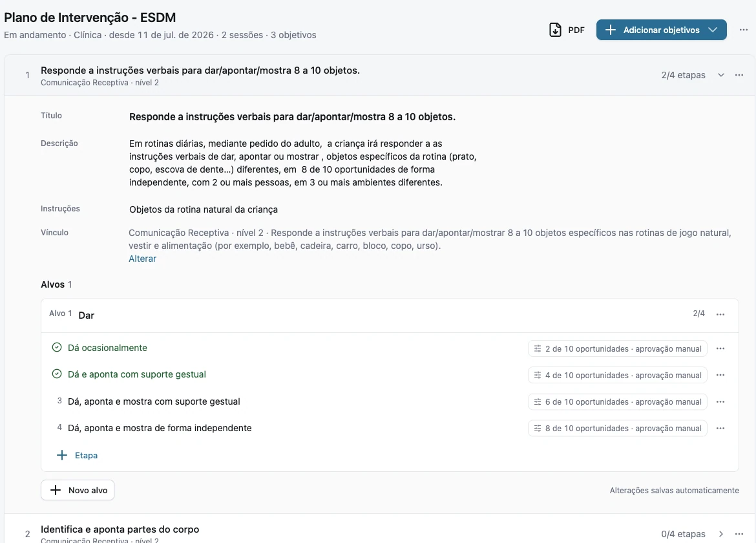Open options menu for Identifica e aponta objective
The width and height of the screenshot is (756, 543).
(739, 534)
